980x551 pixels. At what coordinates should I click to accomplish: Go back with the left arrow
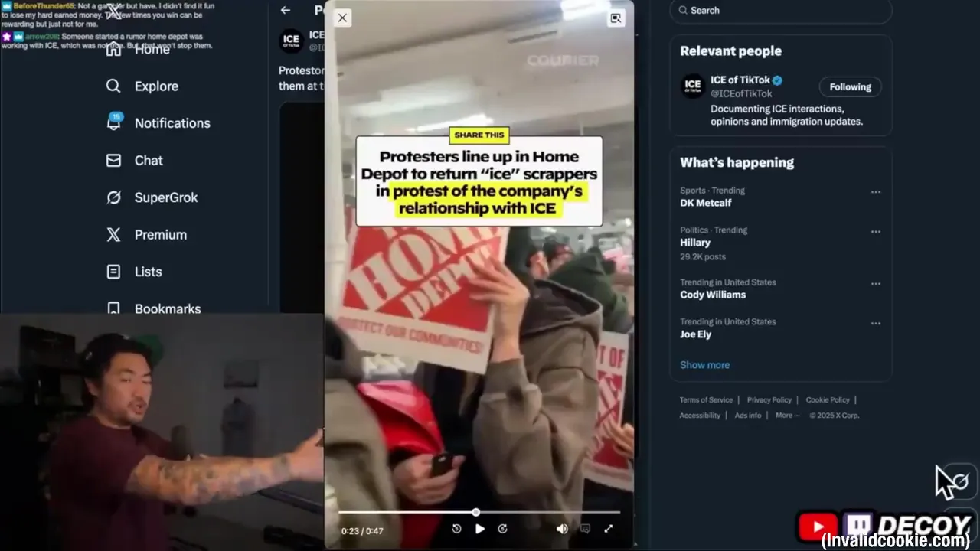pyautogui.click(x=286, y=11)
